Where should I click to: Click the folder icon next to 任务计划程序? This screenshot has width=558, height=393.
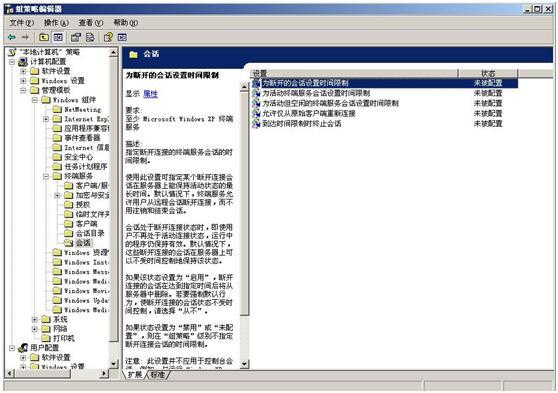pos(57,167)
